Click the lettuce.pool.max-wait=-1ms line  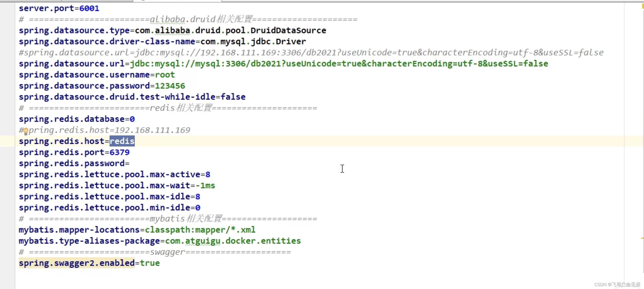(x=117, y=185)
